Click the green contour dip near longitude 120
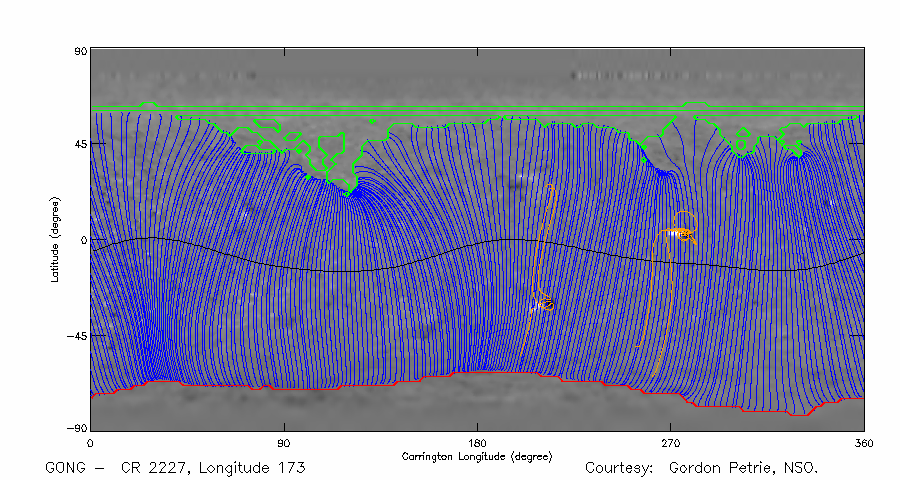This screenshot has width=900, height=480. (347, 190)
